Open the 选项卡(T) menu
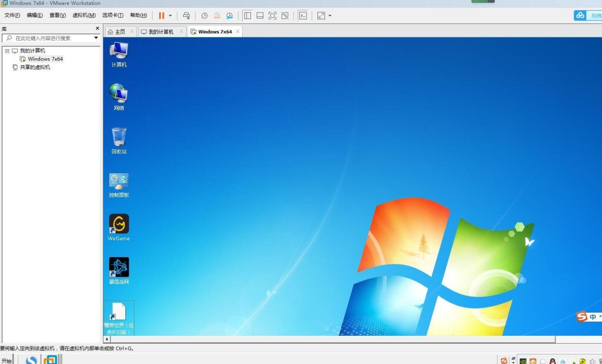 pyautogui.click(x=113, y=15)
